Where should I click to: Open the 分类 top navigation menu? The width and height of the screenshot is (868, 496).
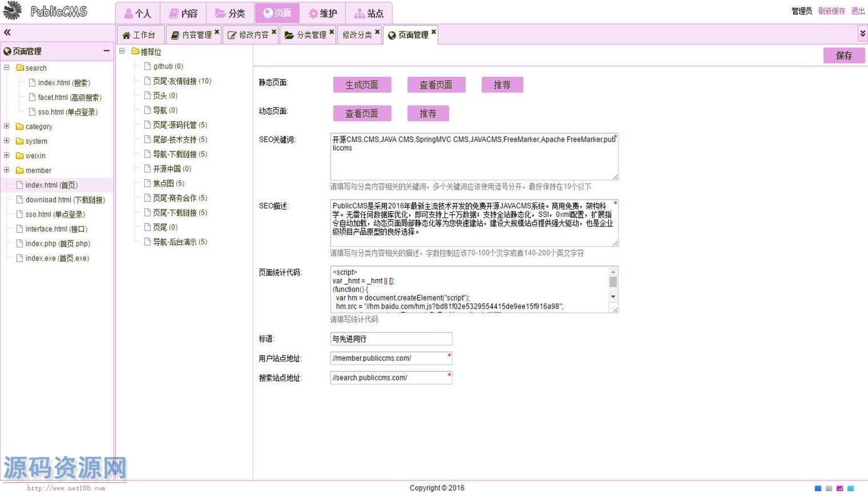click(x=230, y=13)
